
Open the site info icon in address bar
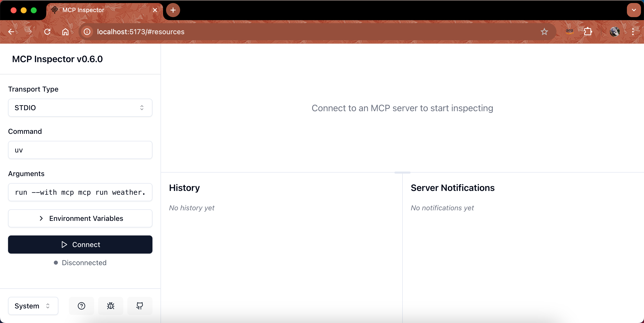tap(87, 32)
